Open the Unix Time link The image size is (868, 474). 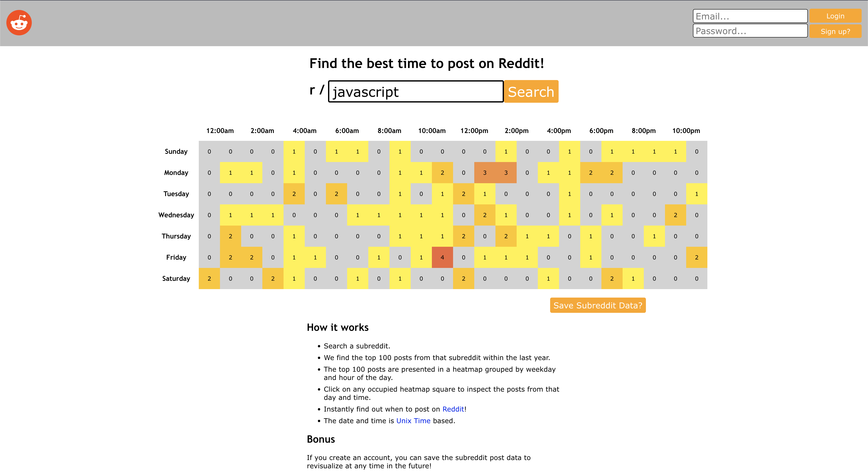[413, 420]
